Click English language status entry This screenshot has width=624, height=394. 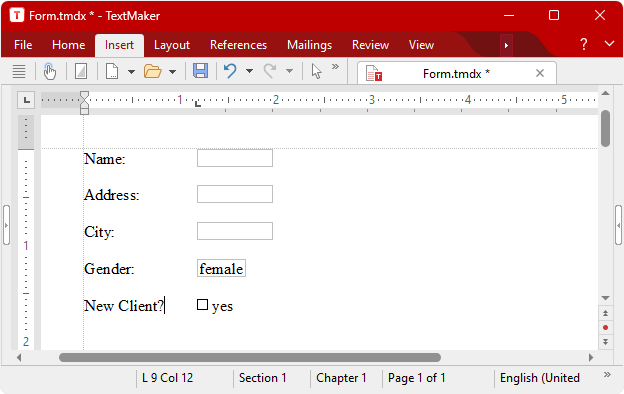pos(540,378)
